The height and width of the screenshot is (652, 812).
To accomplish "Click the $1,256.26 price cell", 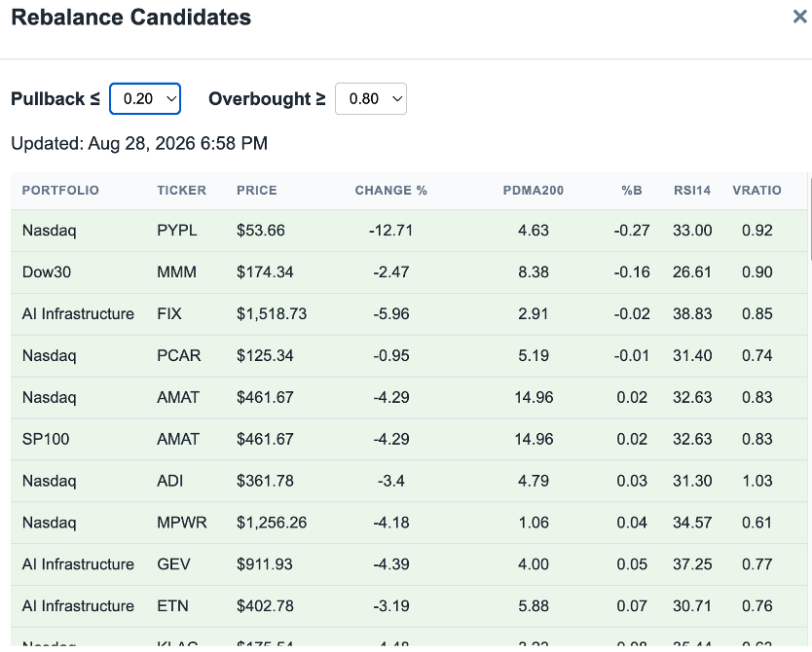I will (x=272, y=523).
